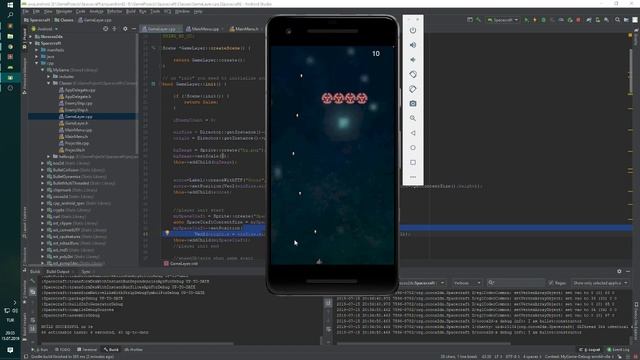Screen dimensions: 640x360
Task: Collapse the Classes folder node
Action: coord(49,83)
